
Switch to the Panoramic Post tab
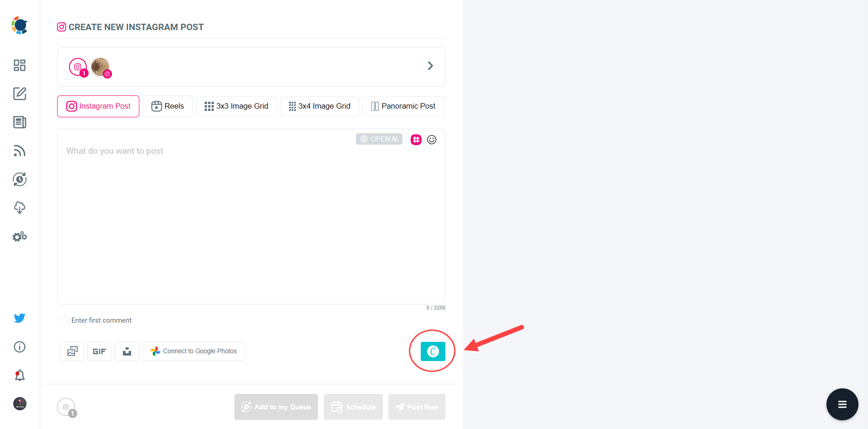click(x=403, y=106)
